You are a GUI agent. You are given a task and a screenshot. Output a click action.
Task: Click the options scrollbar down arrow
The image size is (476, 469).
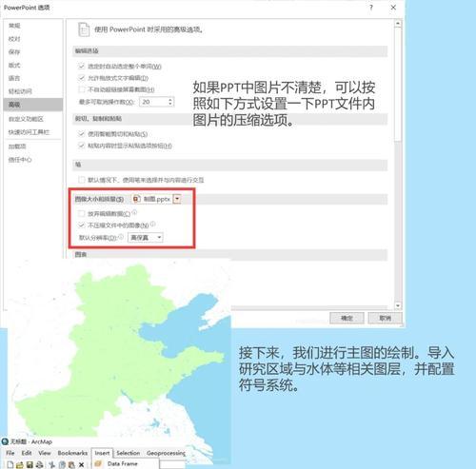tap(398, 305)
